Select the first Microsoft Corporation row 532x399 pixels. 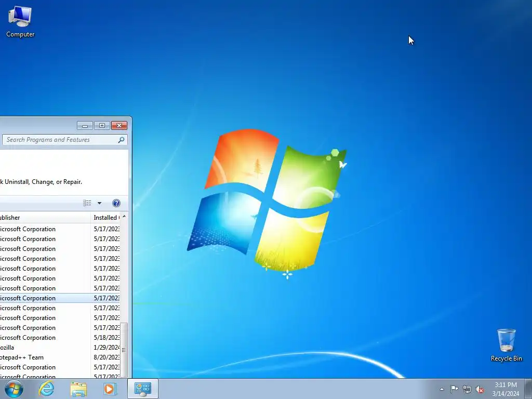(60, 229)
